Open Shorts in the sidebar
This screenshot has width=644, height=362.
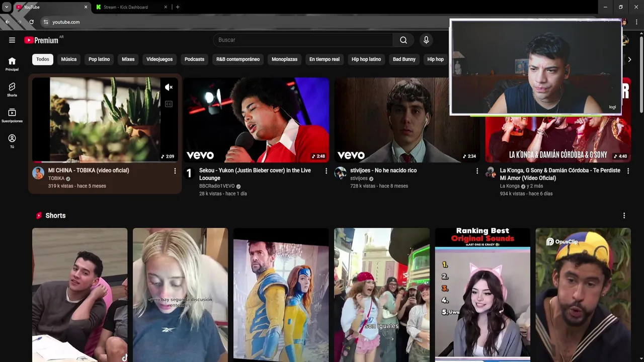click(x=12, y=89)
